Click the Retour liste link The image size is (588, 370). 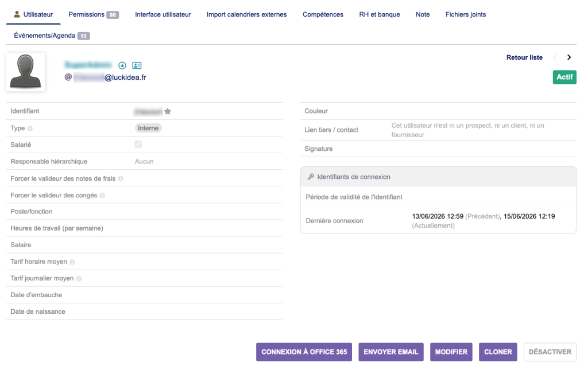tap(524, 57)
